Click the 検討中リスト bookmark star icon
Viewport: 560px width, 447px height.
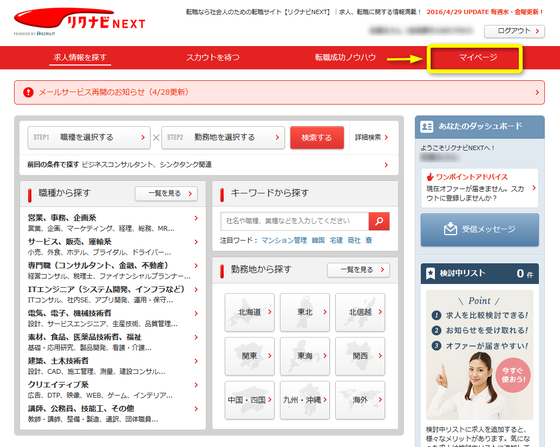(430, 273)
